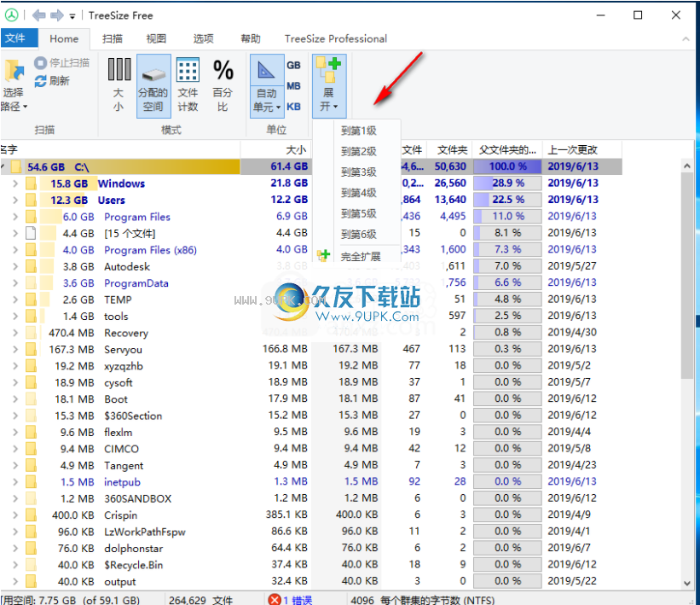Screen dimensions: 700x605
Task: Choose 到第4级 in expand menu
Action: (358, 193)
